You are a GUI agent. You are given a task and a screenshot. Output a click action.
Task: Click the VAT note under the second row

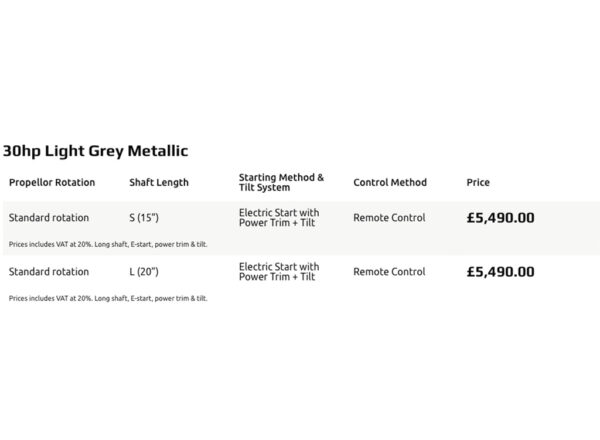108,298
